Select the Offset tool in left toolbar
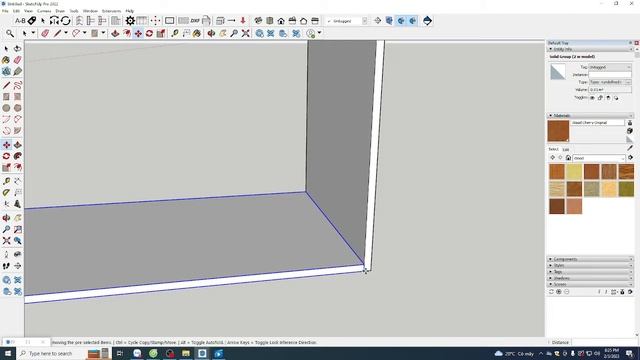640x360 pixels. [x=18, y=167]
